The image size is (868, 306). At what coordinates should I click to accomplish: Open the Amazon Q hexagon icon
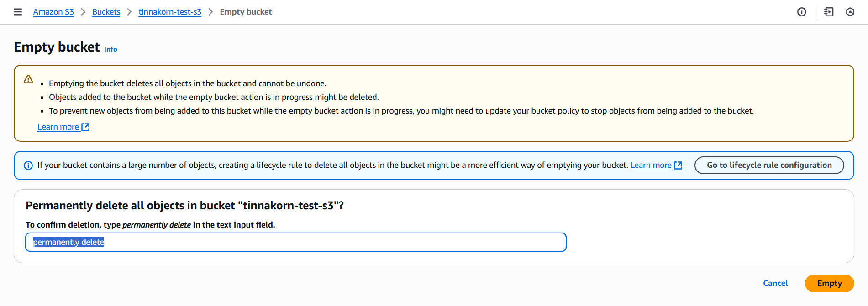[850, 12]
